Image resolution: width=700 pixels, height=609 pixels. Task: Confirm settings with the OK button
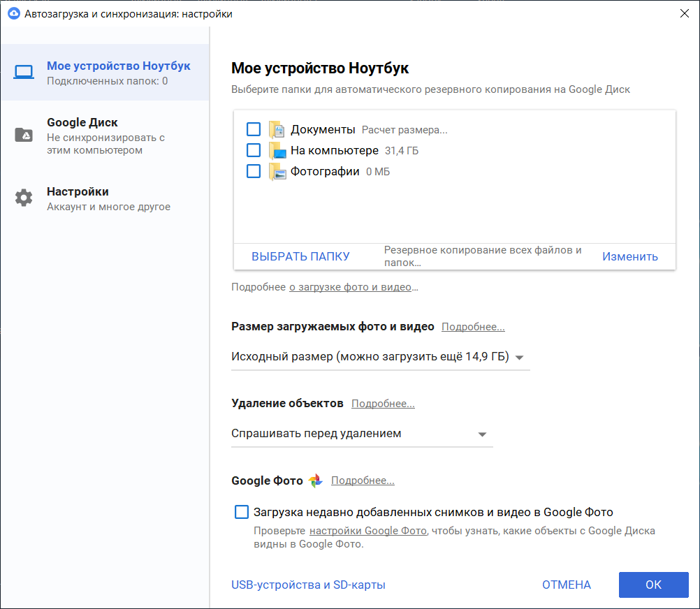point(653,585)
